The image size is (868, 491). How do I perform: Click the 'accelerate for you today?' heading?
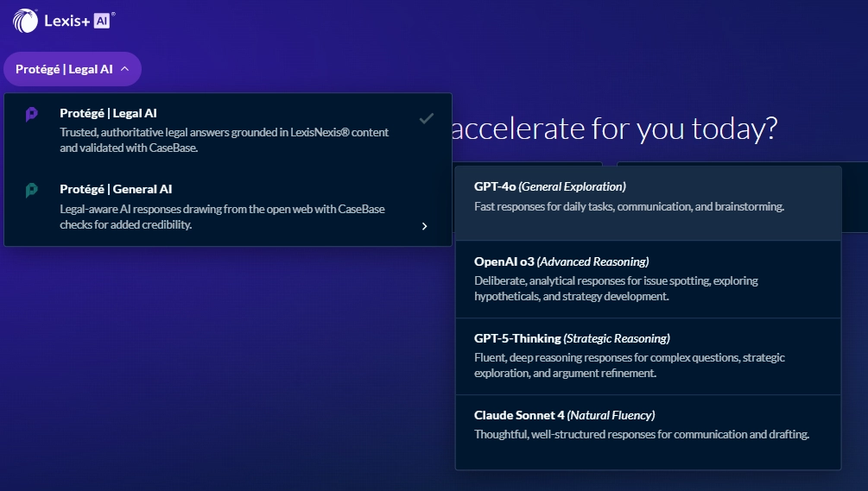[613, 129]
